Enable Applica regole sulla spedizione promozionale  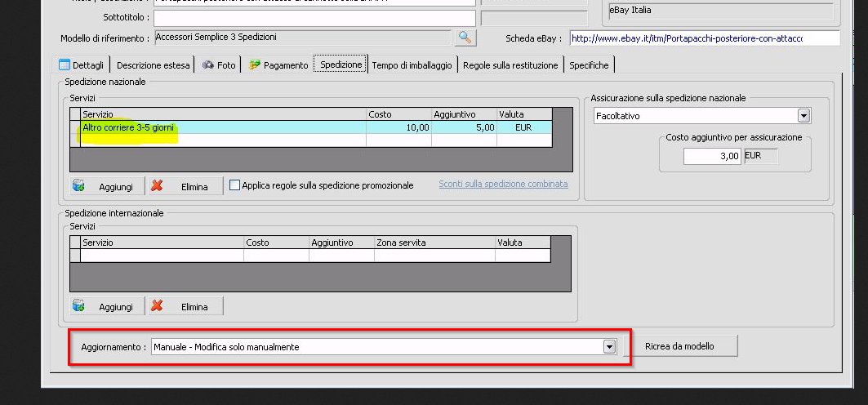click(x=234, y=185)
